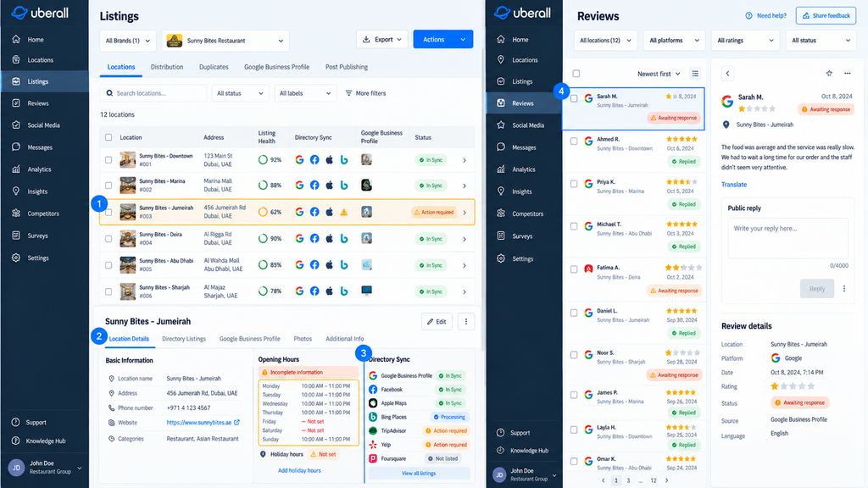Switch to the Distribution tab
The width and height of the screenshot is (868, 488).
tap(167, 67)
